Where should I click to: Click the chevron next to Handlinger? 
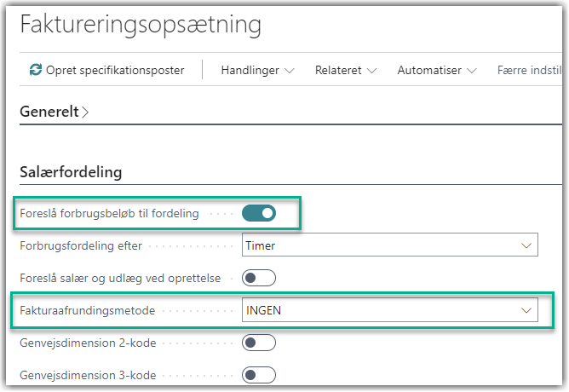(290, 71)
